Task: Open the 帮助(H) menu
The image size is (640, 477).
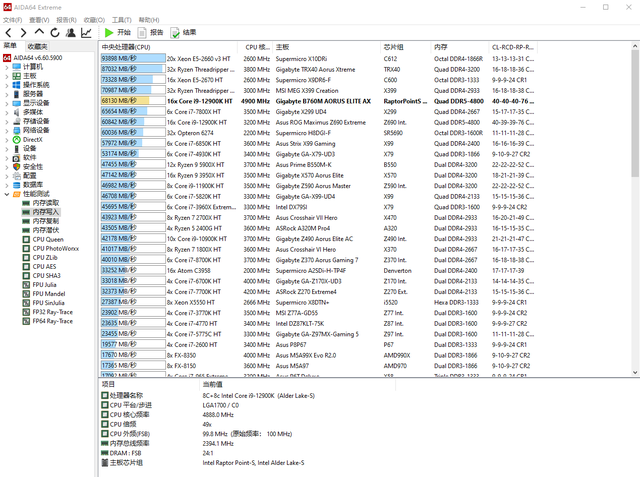Action: pos(149,20)
